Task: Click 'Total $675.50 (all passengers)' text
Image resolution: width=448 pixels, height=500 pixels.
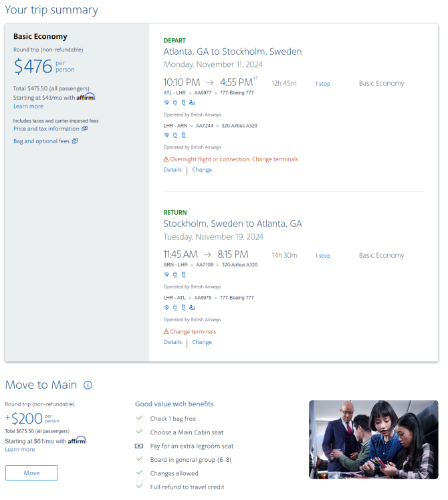Action: tap(37, 431)
